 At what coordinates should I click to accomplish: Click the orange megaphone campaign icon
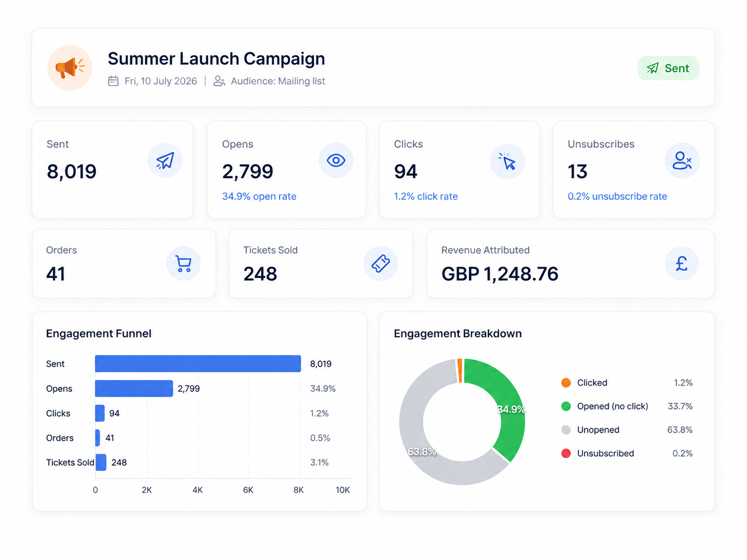click(70, 68)
